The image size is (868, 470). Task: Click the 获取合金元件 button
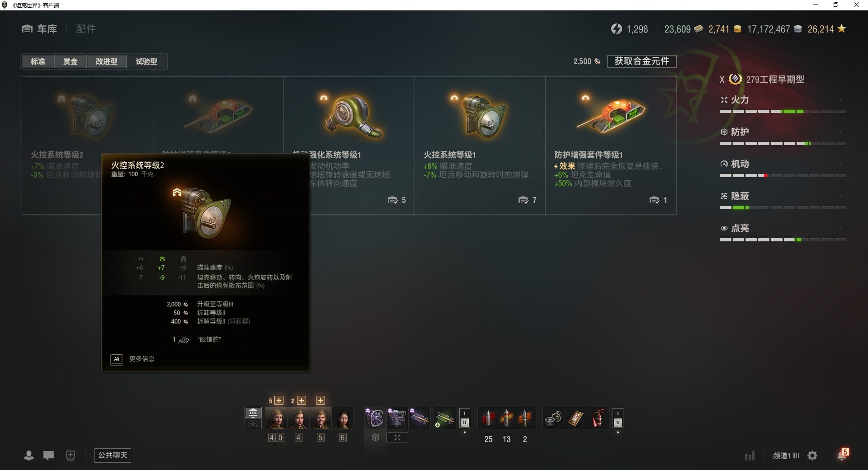pyautogui.click(x=642, y=61)
